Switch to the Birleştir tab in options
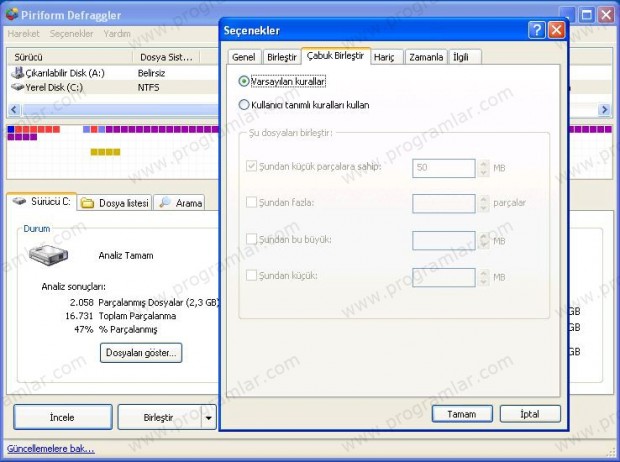Screen dimensions: 620x462 point(282,57)
